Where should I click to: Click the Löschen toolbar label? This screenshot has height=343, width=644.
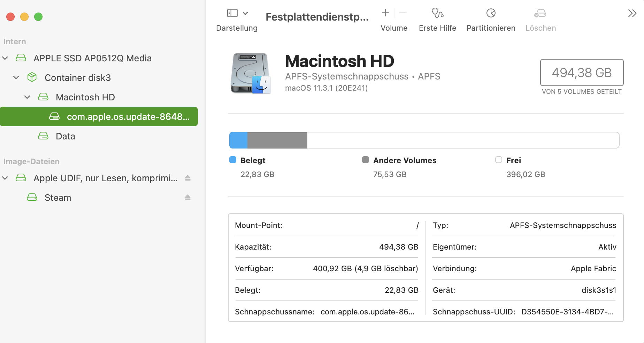[541, 28]
